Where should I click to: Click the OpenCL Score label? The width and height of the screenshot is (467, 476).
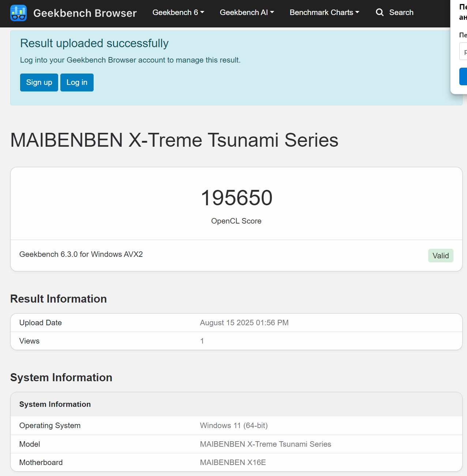236,221
